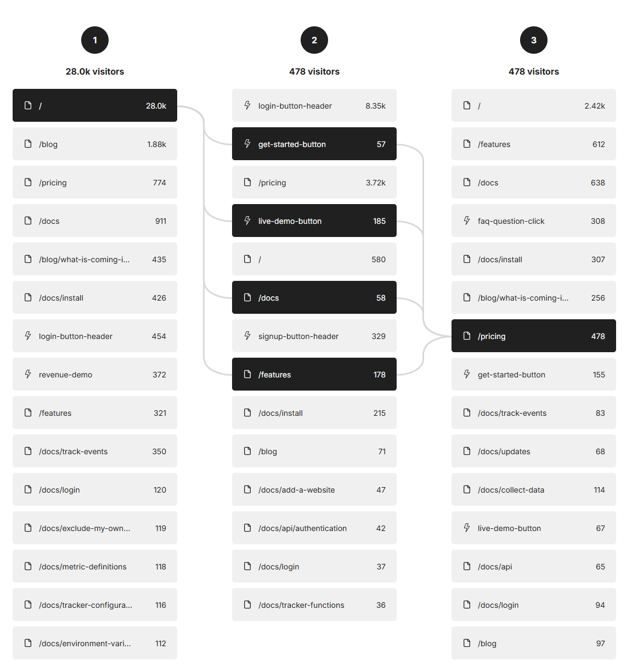Select the get-started-button node showing 57
The image size is (632, 672).
tap(314, 144)
